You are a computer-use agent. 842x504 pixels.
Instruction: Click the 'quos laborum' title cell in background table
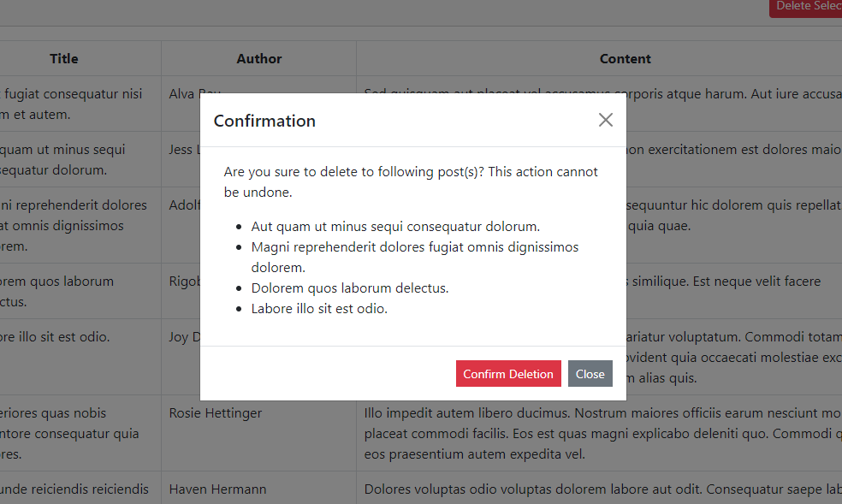(x=80, y=292)
